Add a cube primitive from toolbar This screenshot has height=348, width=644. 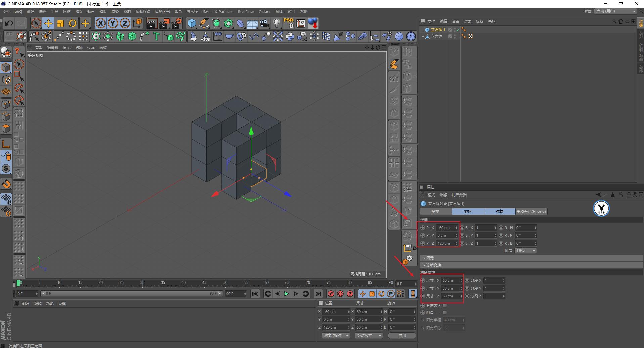[192, 23]
